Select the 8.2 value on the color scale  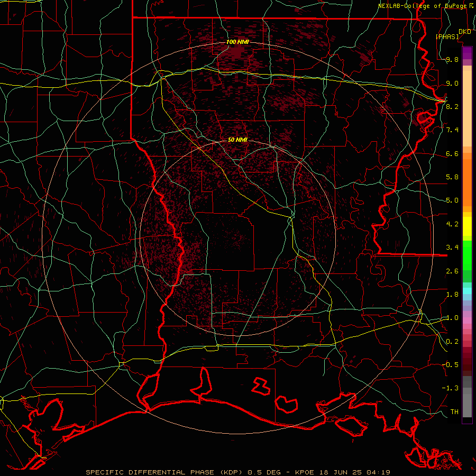click(x=452, y=106)
